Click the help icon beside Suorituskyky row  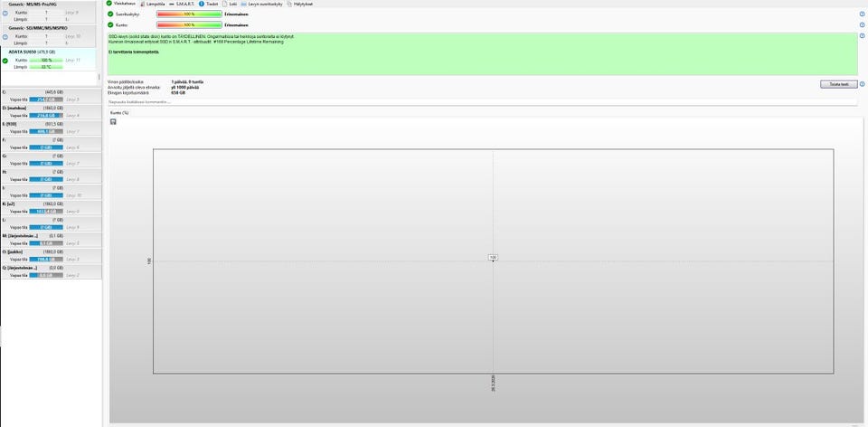point(862,14)
